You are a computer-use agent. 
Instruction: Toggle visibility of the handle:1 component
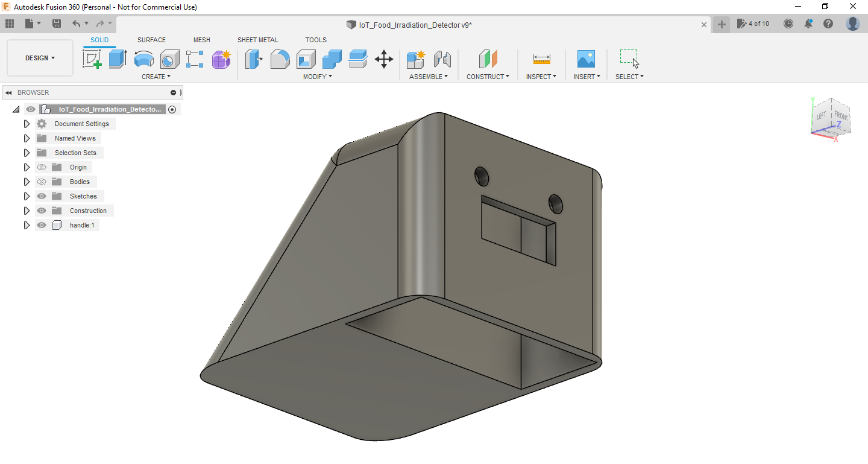pos(41,224)
